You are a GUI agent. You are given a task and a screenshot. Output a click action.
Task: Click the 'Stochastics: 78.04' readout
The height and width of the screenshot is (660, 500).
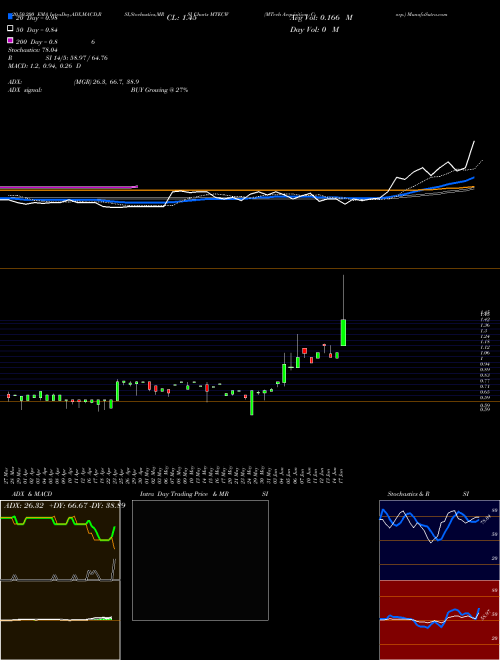tap(32, 50)
